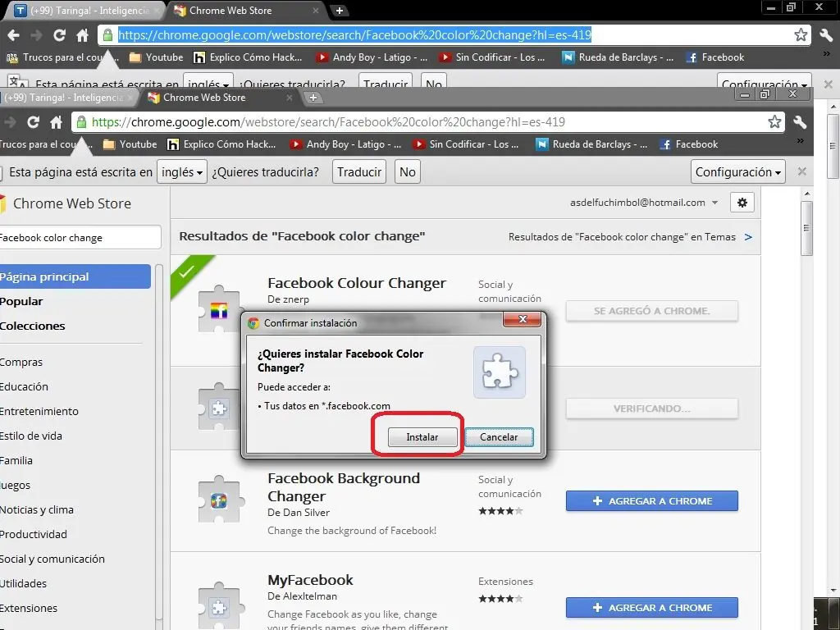This screenshot has height=630, width=840.
Task: Open the asdelfuchimbol@hotmail.com account dropdown
Action: tap(644, 203)
